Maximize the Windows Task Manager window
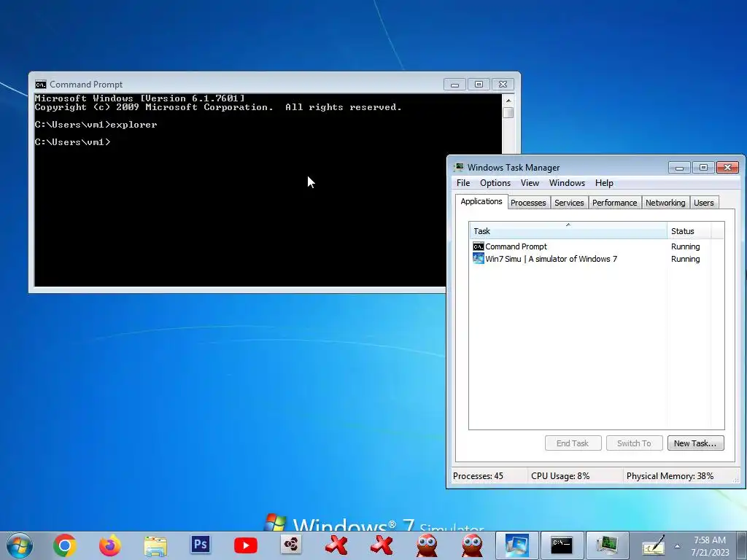This screenshot has height=560, width=747. tap(703, 167)
